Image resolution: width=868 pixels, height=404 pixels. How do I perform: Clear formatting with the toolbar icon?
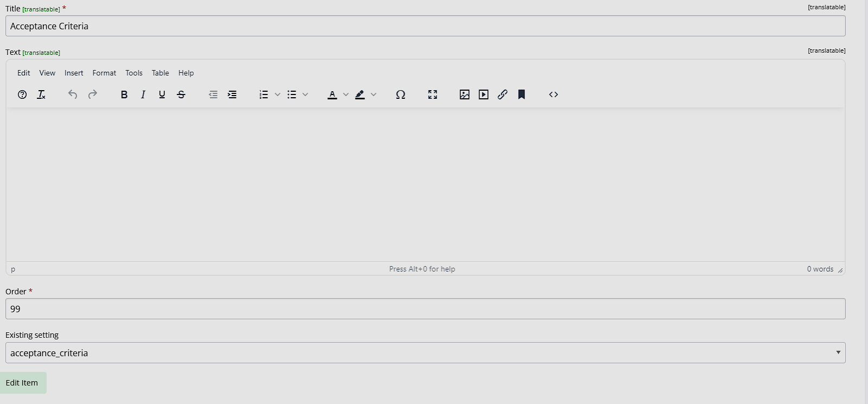point(41,94)
